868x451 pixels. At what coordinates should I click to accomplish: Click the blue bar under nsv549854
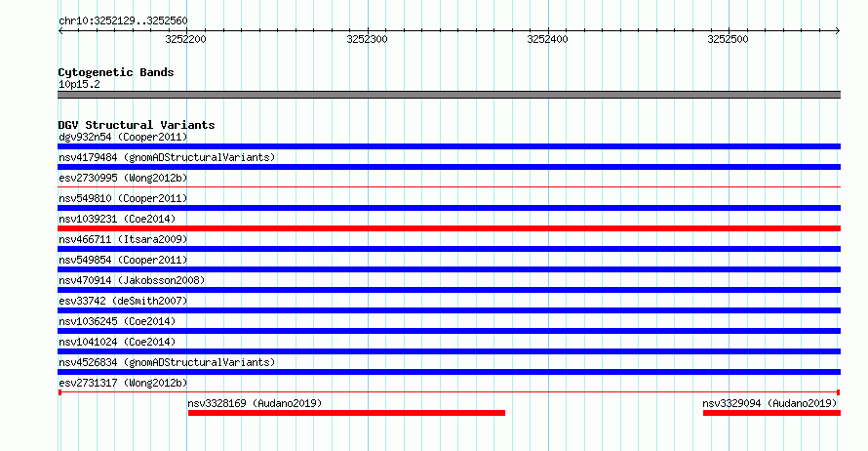pos(449,269)
